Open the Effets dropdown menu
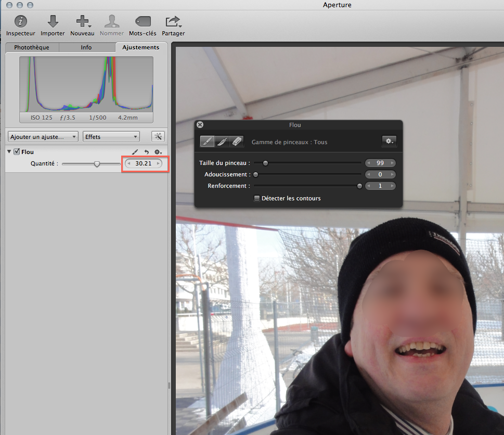The image size is (504, 435). tap(112, 137)
